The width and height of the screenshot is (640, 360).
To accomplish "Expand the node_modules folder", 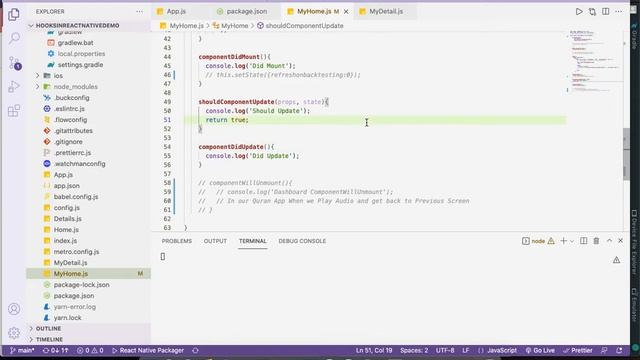I will 76,87.
